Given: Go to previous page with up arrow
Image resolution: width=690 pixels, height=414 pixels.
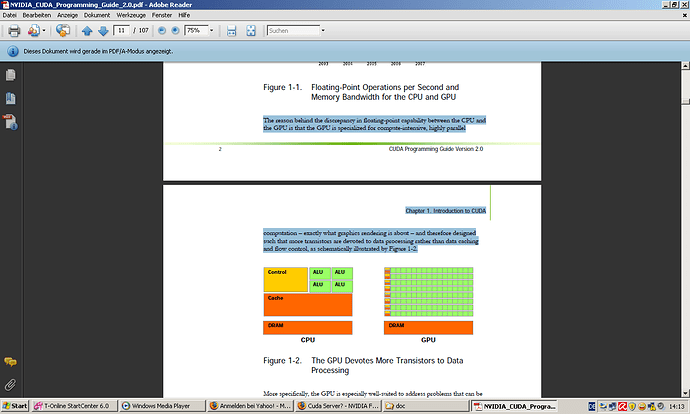Looking at the screenshot, I should (87, 31).
